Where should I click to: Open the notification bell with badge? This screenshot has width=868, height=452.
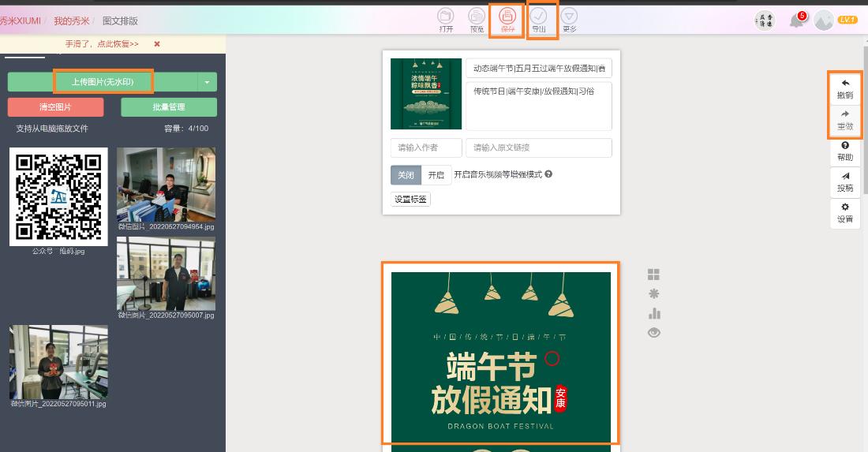pyautogui.click(x=797, y=21)
